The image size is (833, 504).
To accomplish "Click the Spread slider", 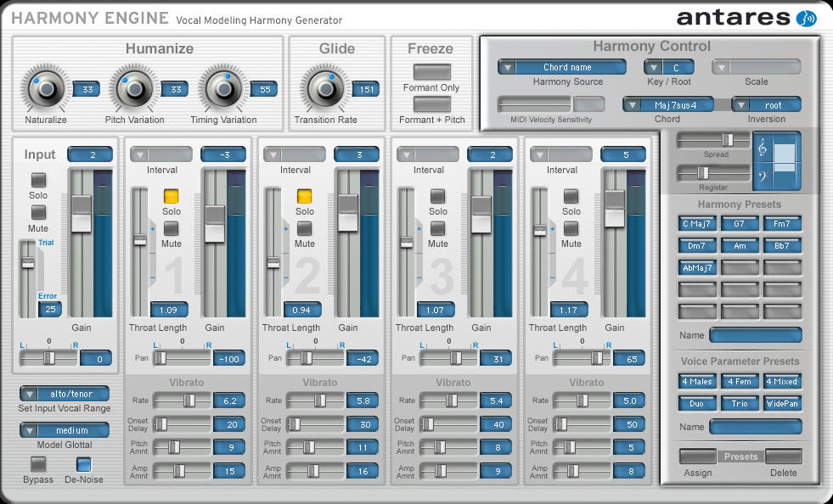I will click(x=712, y=140).
